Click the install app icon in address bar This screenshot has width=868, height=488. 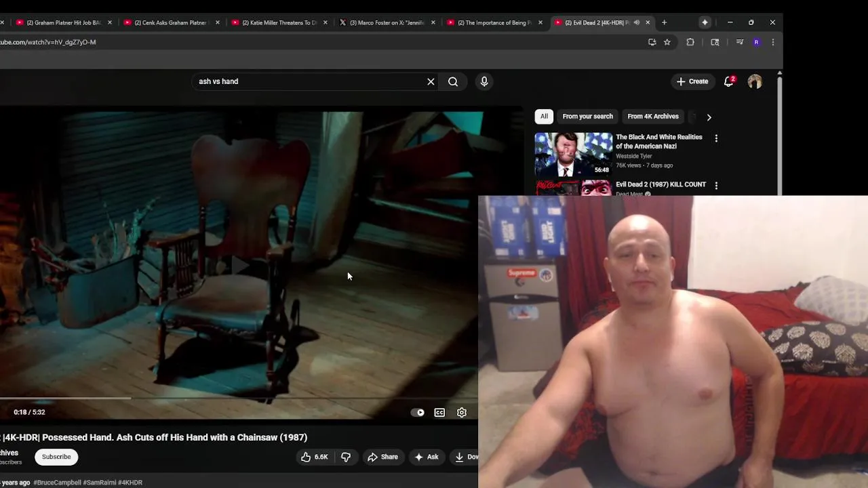click(652, 42)
